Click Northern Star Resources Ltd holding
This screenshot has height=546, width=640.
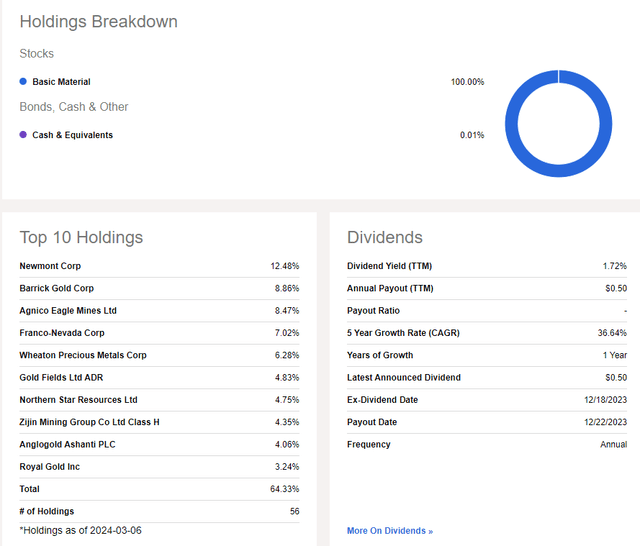[78, 400]
